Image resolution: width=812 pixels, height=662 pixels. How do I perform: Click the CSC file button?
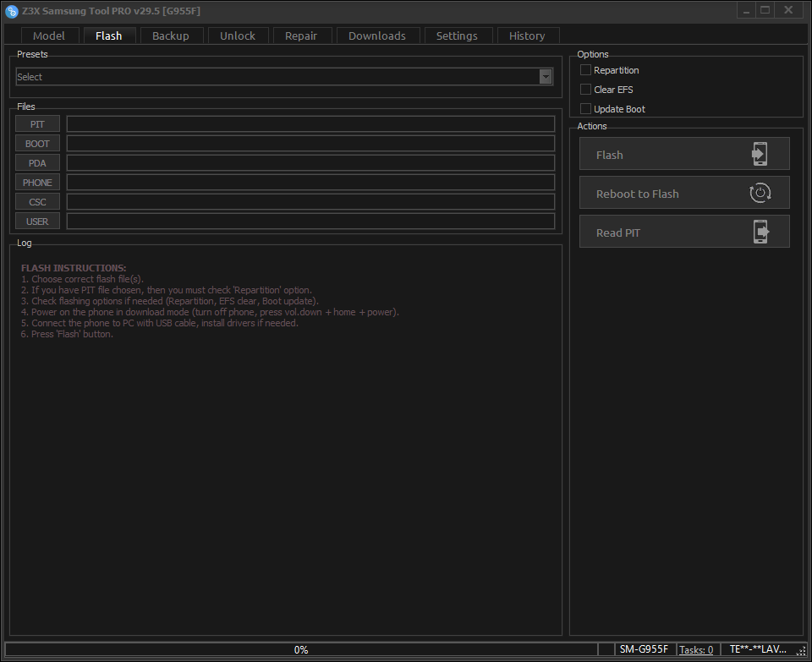(x=37, y=202)
